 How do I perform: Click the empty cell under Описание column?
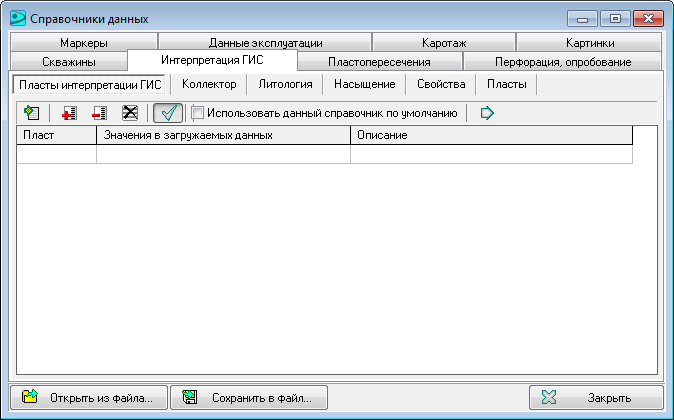(492, 154)
